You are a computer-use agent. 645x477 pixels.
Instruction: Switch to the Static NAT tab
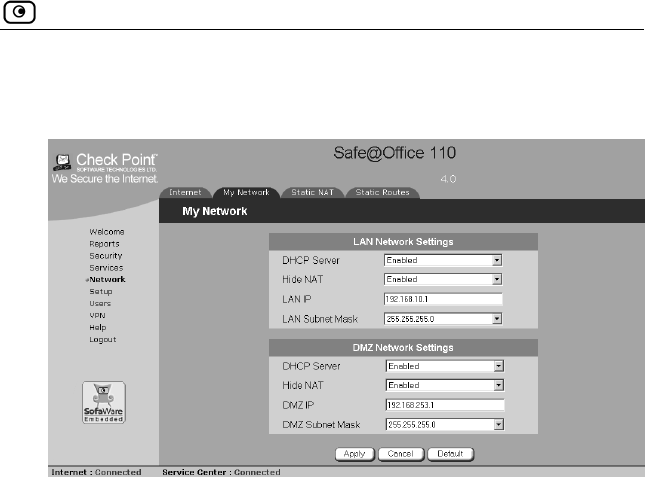[312, 192]
